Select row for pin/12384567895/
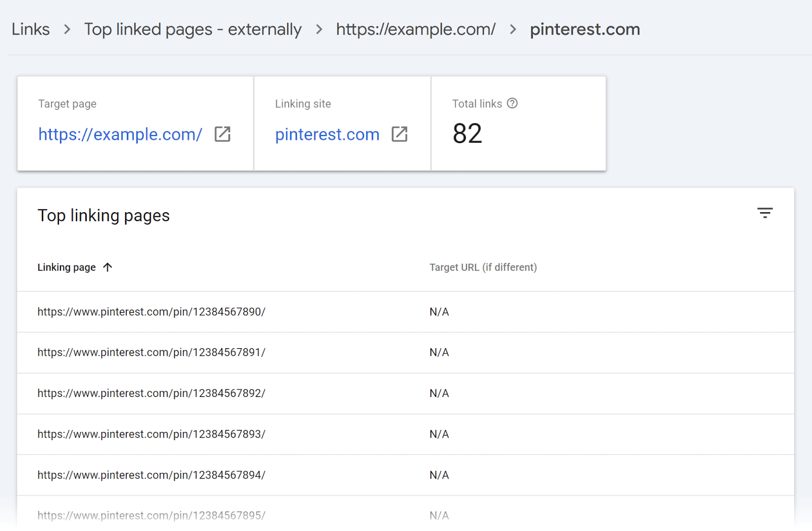Screen dimensions: 812x531 click(x=405, y=514)
